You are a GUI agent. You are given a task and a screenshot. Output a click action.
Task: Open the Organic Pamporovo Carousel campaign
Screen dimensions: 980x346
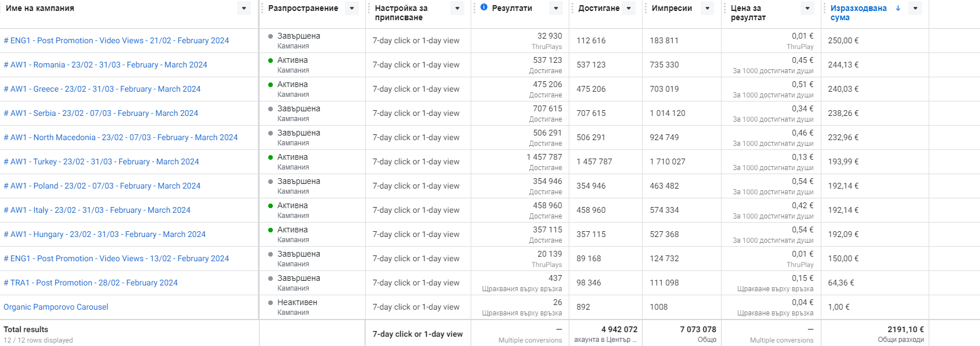click(x=56, y=307)
